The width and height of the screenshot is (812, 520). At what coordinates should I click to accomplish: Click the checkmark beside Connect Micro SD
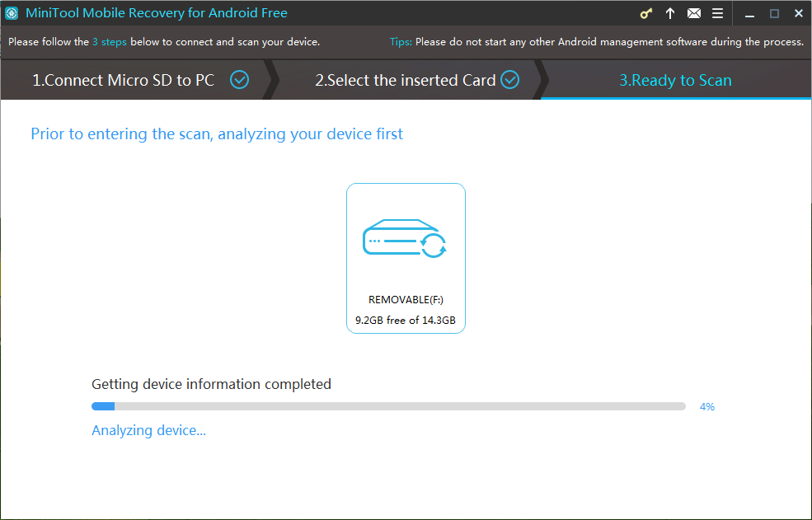pyautogui.click(x=239, y=80)
